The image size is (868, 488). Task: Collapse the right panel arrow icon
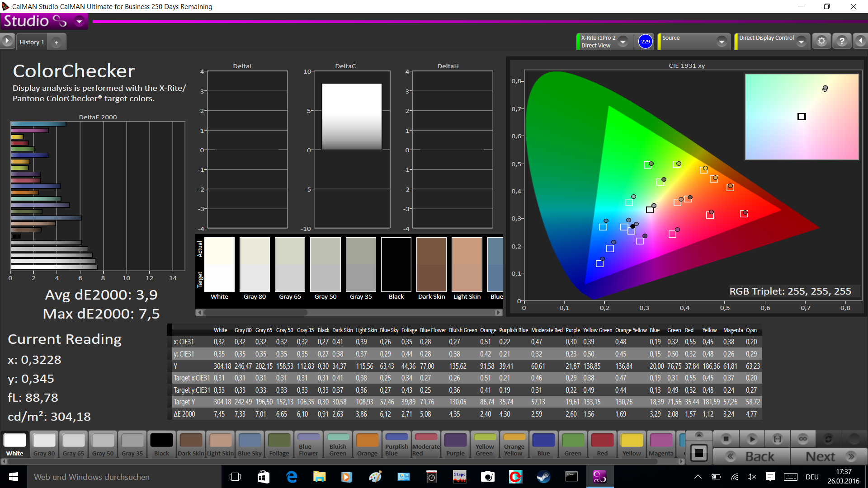860,41
